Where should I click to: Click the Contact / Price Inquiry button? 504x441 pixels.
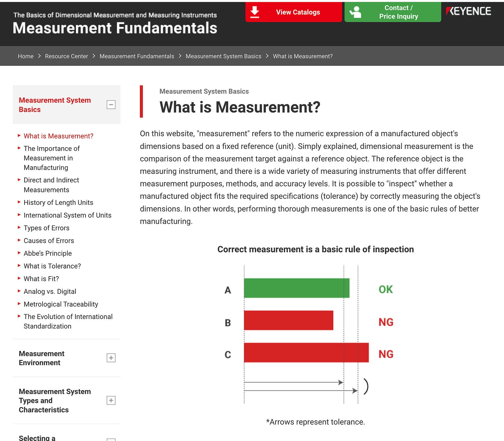(393, 12)
